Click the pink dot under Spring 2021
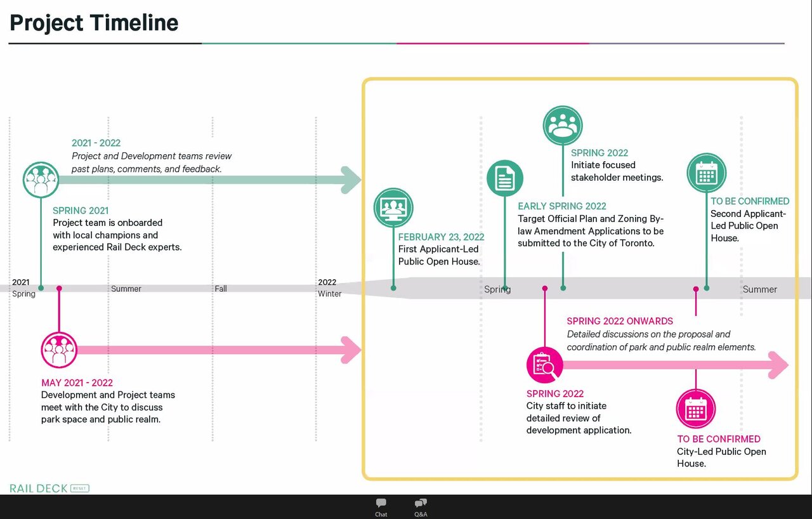The image size is (812, 519). point(59,288)
